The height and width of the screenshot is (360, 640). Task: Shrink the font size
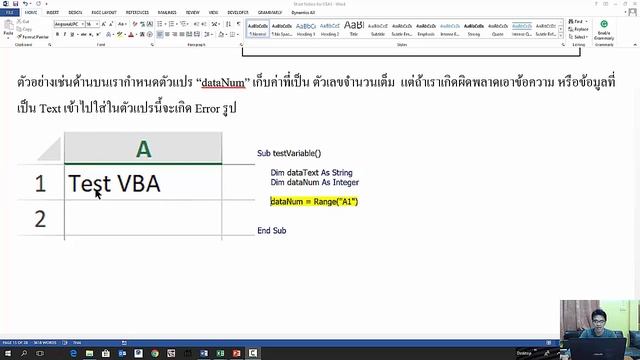[111, 24]
